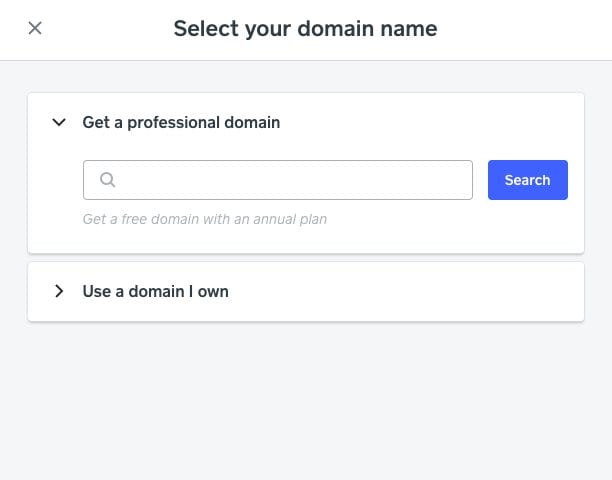
Task: Expand the 'Use a domain I own' chevron
Action: [60, 291]
